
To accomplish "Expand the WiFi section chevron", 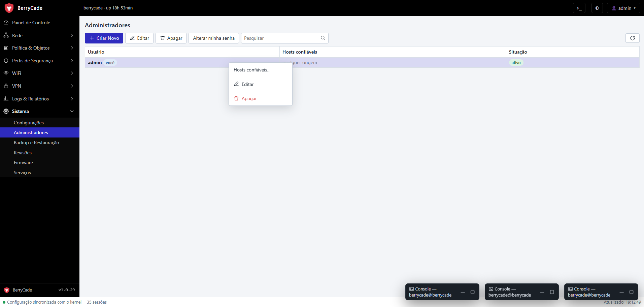I will pyautogui.click(x=72, y=73).
